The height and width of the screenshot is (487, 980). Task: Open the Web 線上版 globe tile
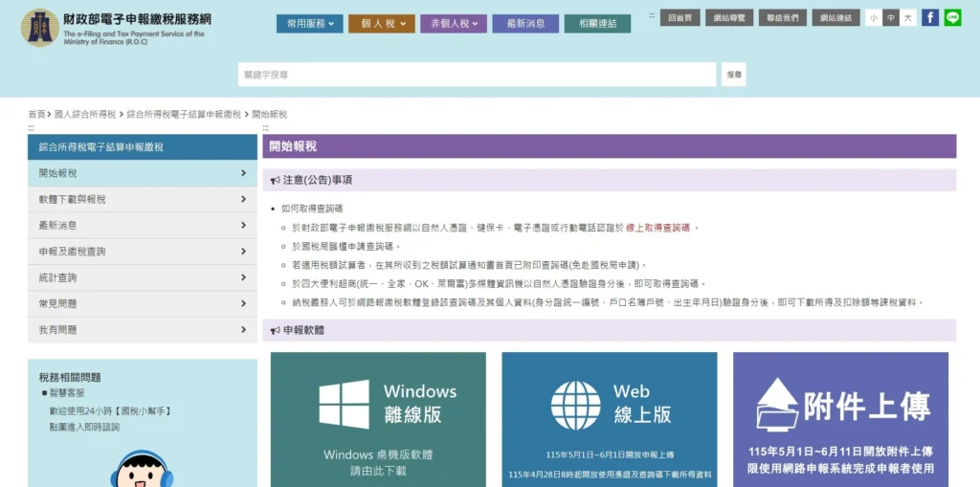tap(610, 419)
